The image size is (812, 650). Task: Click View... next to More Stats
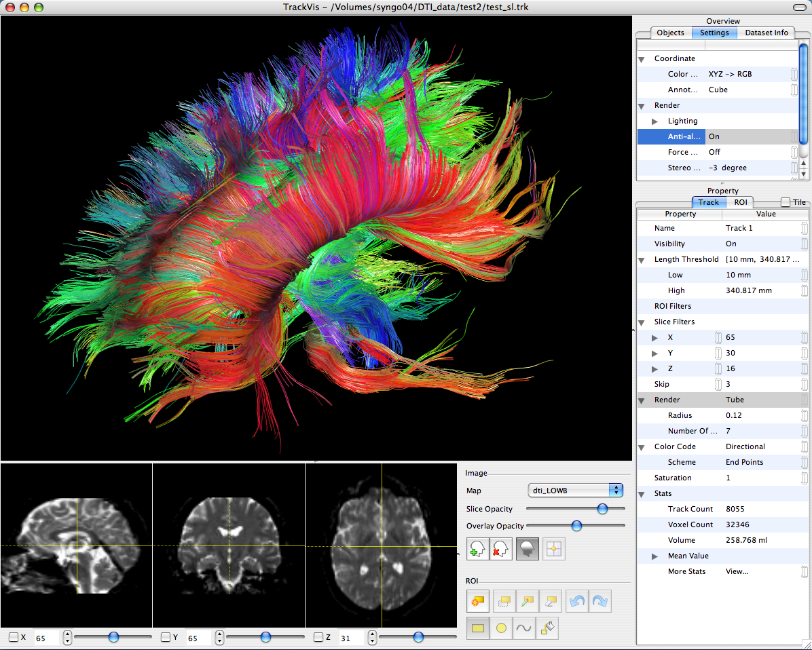737,572
